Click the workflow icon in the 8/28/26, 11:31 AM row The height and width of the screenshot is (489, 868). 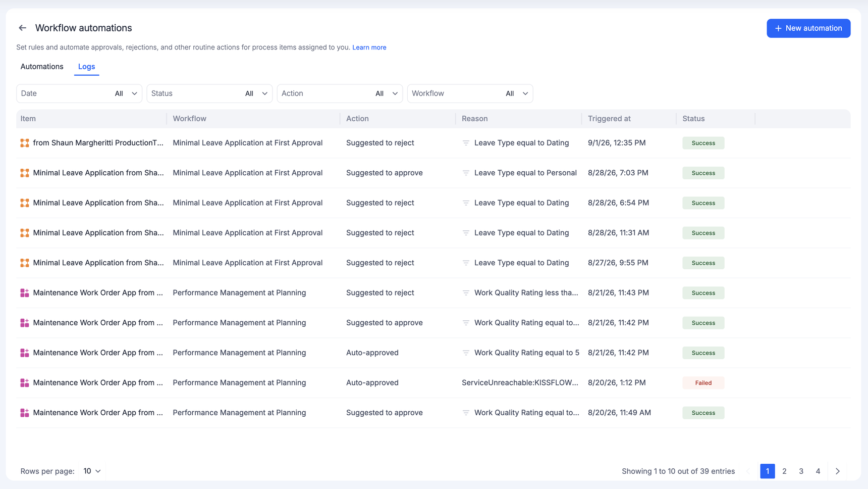24,233
